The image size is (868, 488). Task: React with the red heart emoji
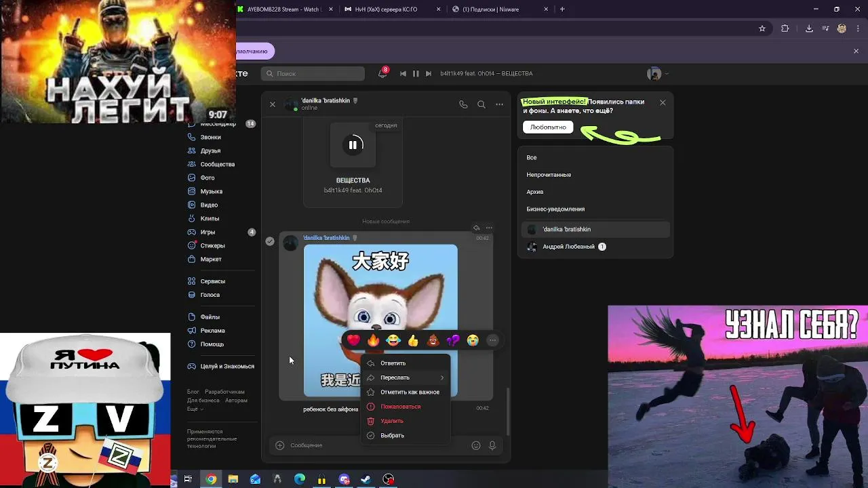click(x=353, y=340)
